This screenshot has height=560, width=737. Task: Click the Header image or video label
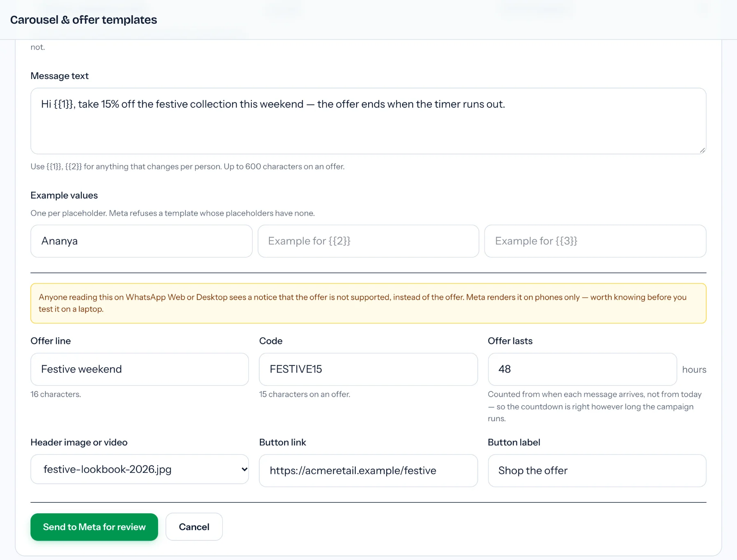click(x=79, y=443)
